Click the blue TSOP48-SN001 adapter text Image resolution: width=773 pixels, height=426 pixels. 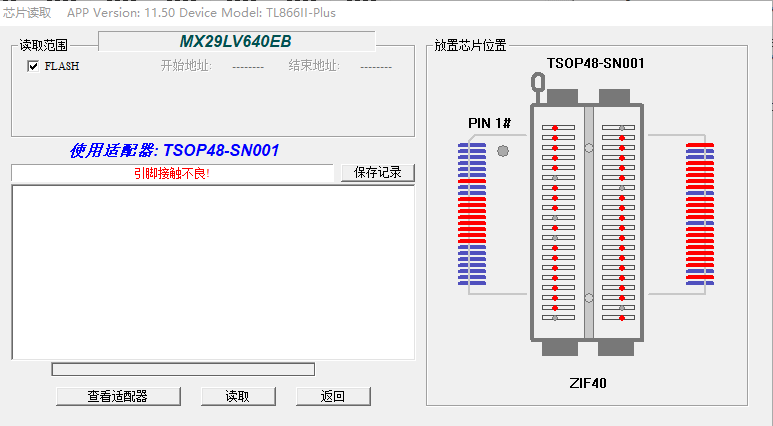(174, 150)
